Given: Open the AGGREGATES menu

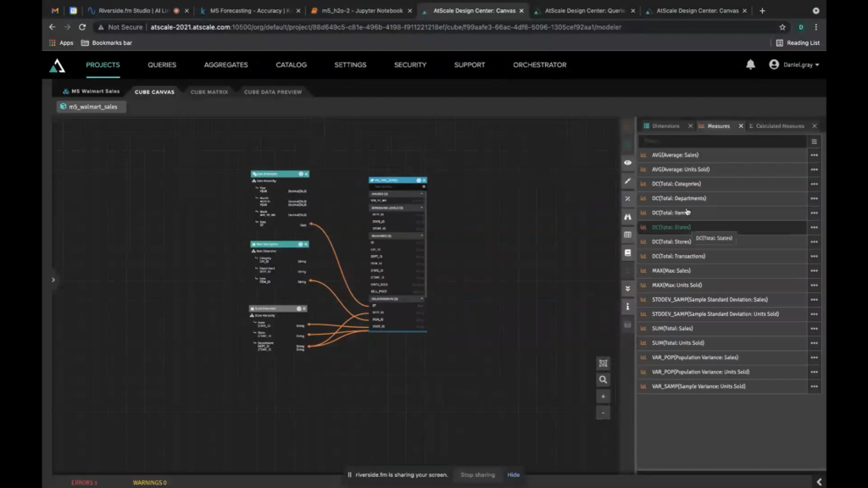Looking at the screenshot, I should click(x=225, y=64).
